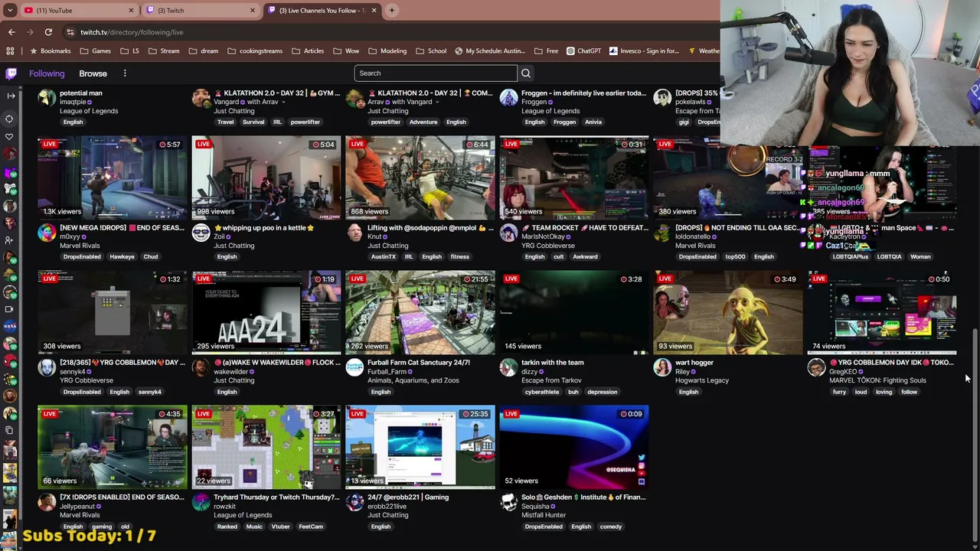Switch to the middle (3) Twitch tab
This screenshot has width=980, height=551.
tap(201, 11)
